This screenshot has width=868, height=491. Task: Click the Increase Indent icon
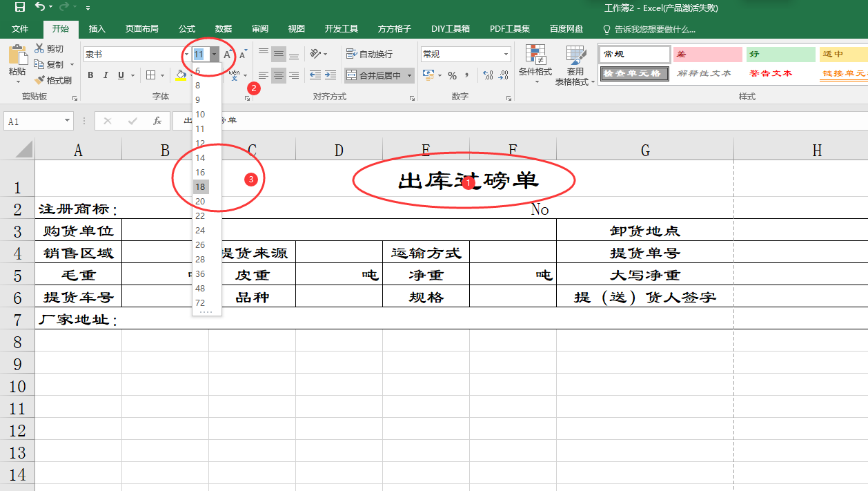tap(331, 75)
